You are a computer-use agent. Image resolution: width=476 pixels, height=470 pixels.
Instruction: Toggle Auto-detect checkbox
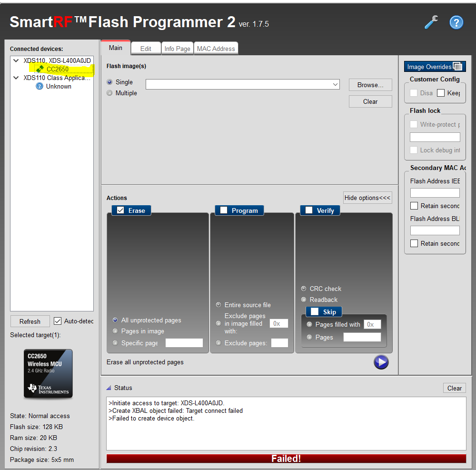58,321
